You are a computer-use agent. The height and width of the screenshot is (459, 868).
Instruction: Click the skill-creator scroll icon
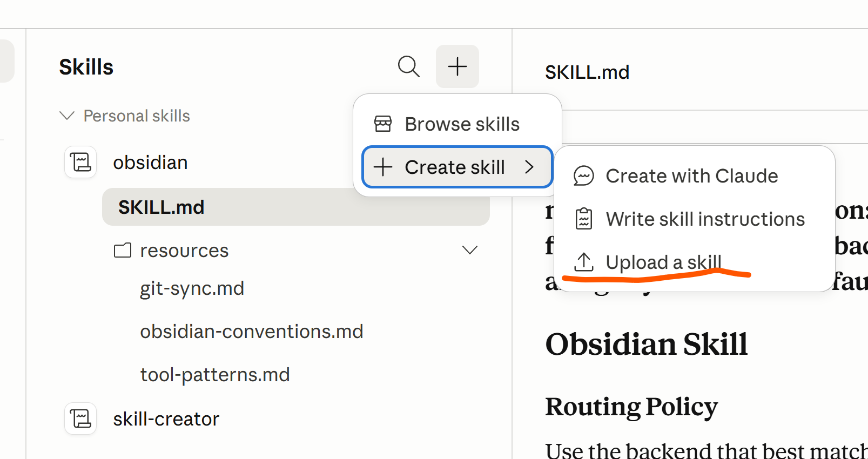coord(80,418)
